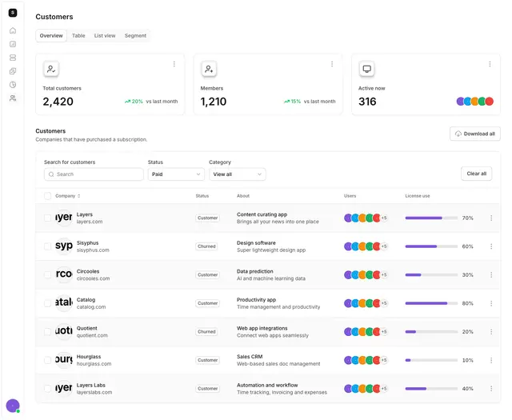Click the +5 users badge for Circooles
Viewport: 512px width, 420px height.
click(384, 274)
